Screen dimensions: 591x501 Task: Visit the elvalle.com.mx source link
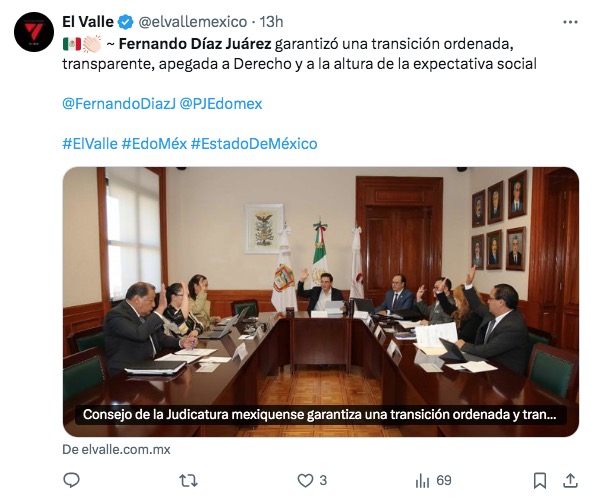(116, 450)
